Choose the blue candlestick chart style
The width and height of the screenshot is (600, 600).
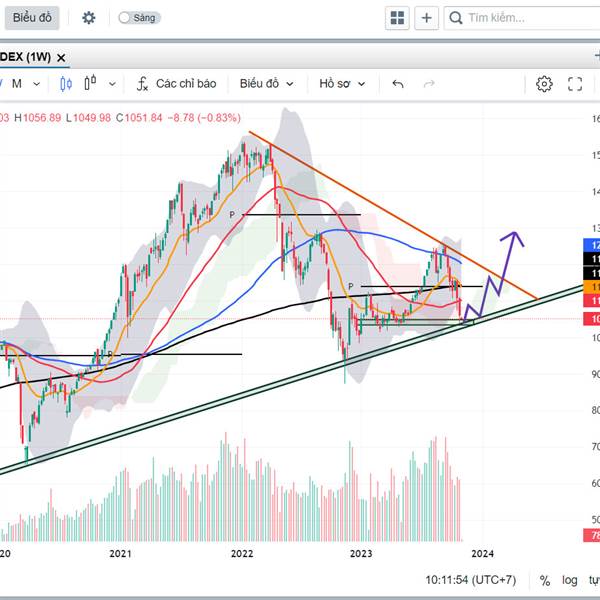click(x=66, y=83)
